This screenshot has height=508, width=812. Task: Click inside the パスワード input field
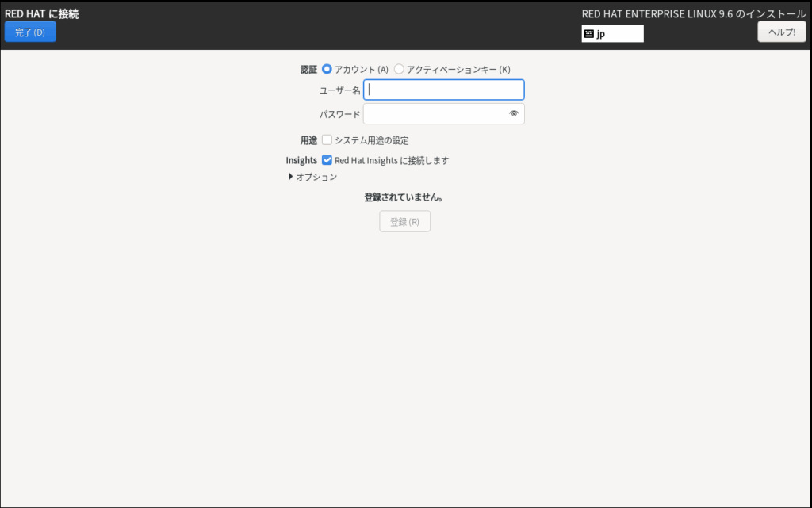[x=433, y=114]
